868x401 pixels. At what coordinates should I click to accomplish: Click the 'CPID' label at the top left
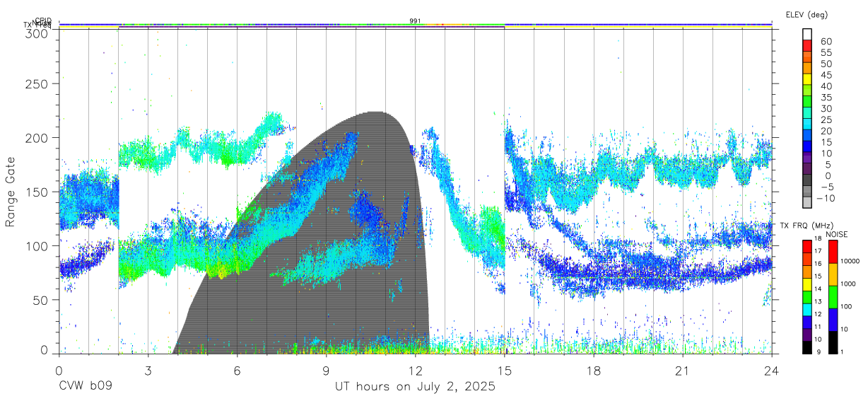(43, 21)
